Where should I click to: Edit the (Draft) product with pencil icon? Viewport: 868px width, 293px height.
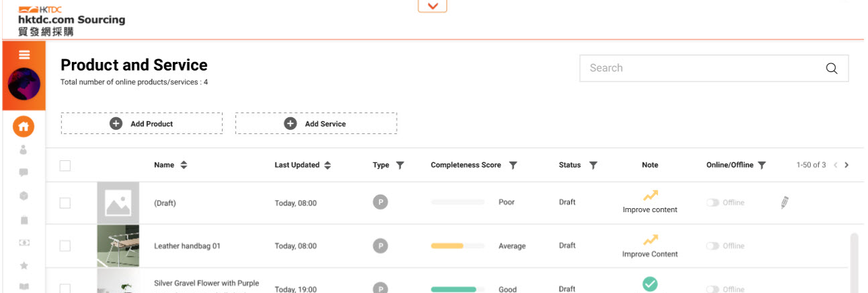784,202
